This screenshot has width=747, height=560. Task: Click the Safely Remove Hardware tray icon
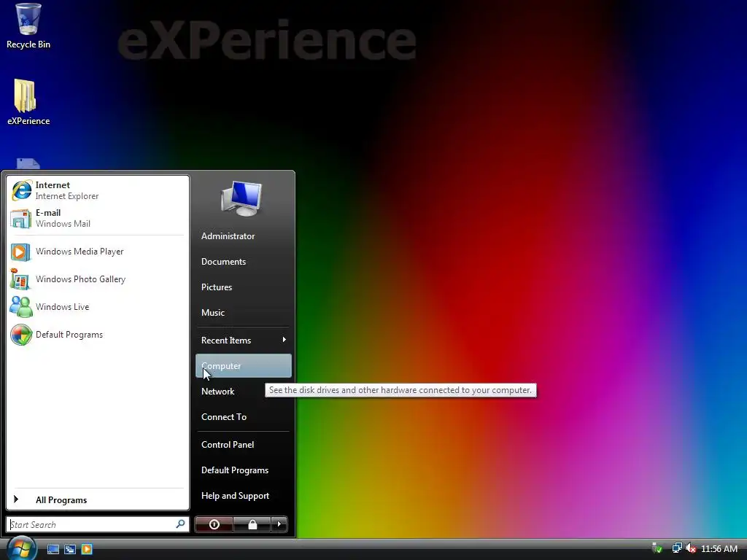tap(657, 548)
